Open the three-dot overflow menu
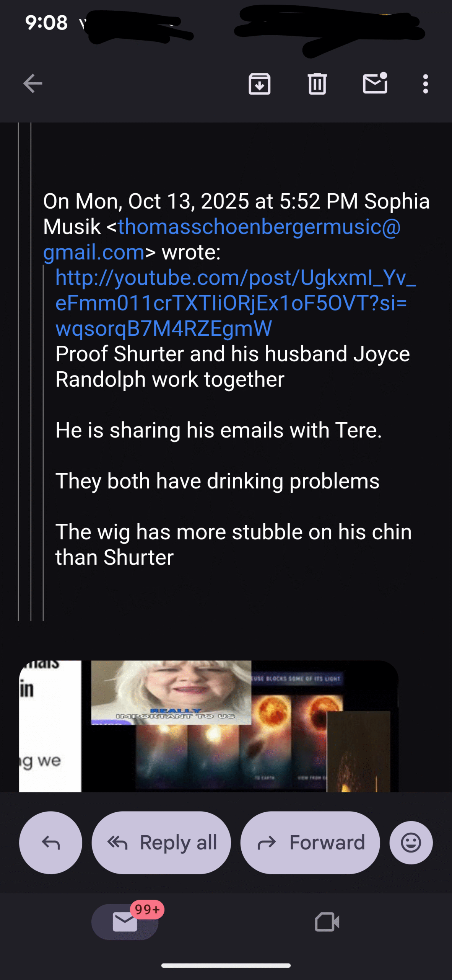452x980 pixels. (425, 83)
